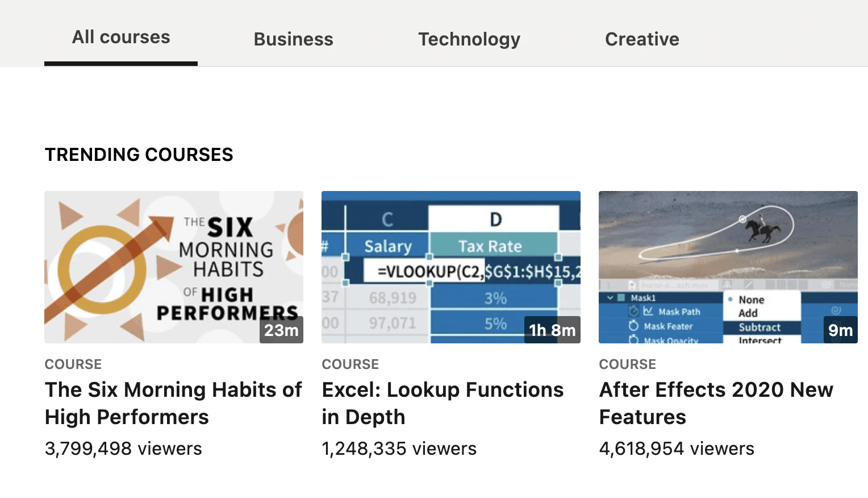
Task: Open 'After Effects 2020 New Features' title link
Action: tap(716, 403)
